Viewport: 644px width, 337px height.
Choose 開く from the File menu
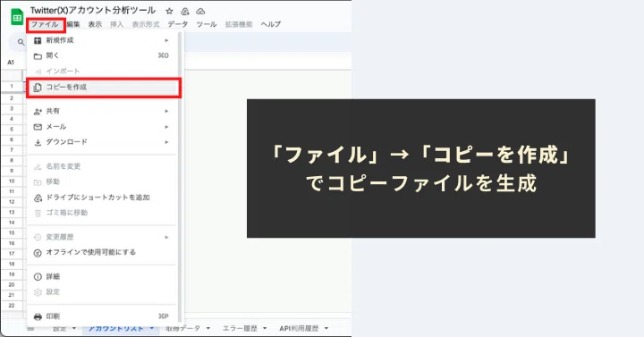[101, 55]
